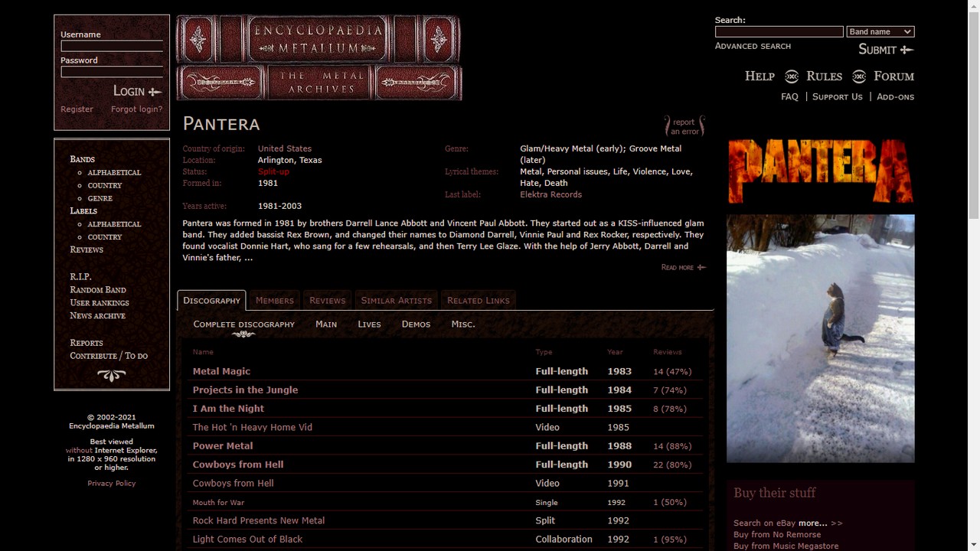
Task: Open the Band name search dropdown
Action: pyautogui.click(x=880, y=31)
